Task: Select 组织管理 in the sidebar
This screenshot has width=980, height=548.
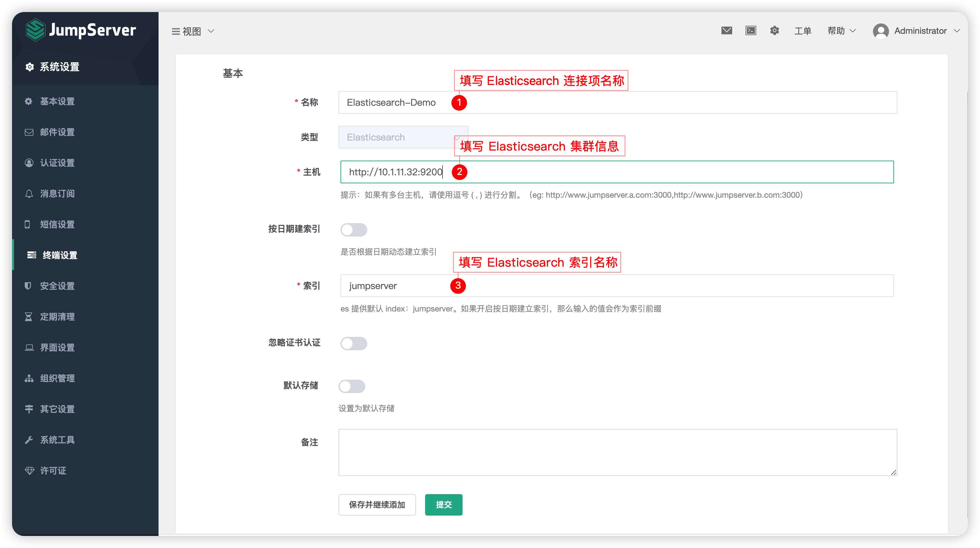Action: pos(58,378)
